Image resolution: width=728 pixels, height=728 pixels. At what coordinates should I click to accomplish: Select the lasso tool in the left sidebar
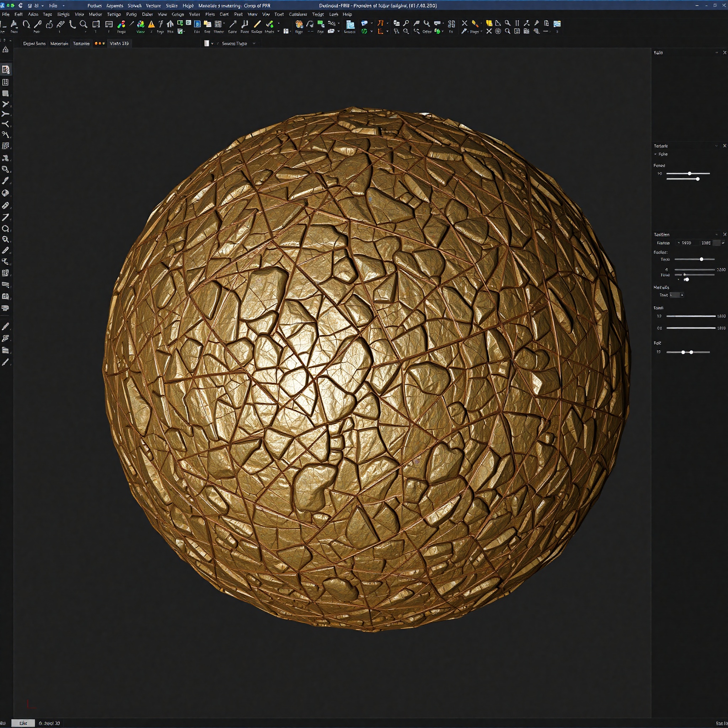6,229
